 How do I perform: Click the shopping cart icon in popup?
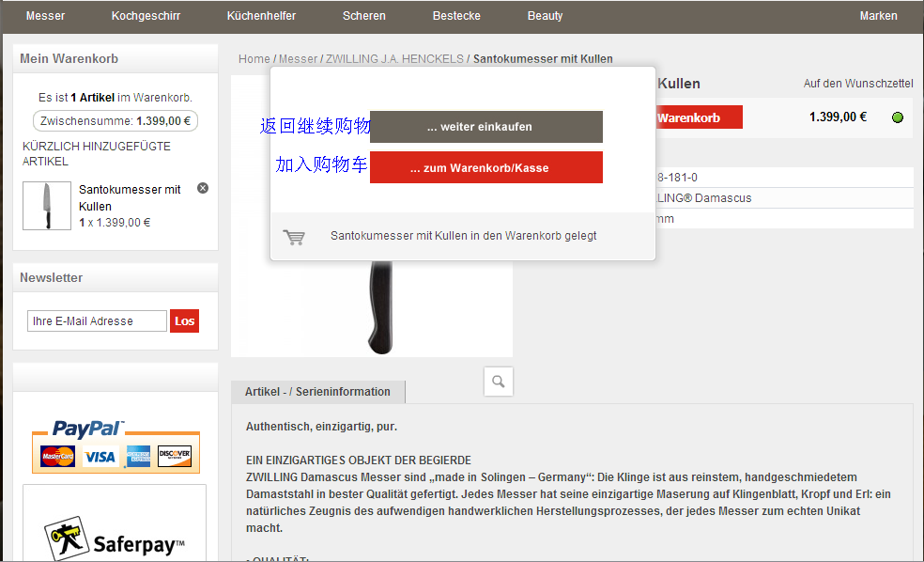click(x=295, y=237)
